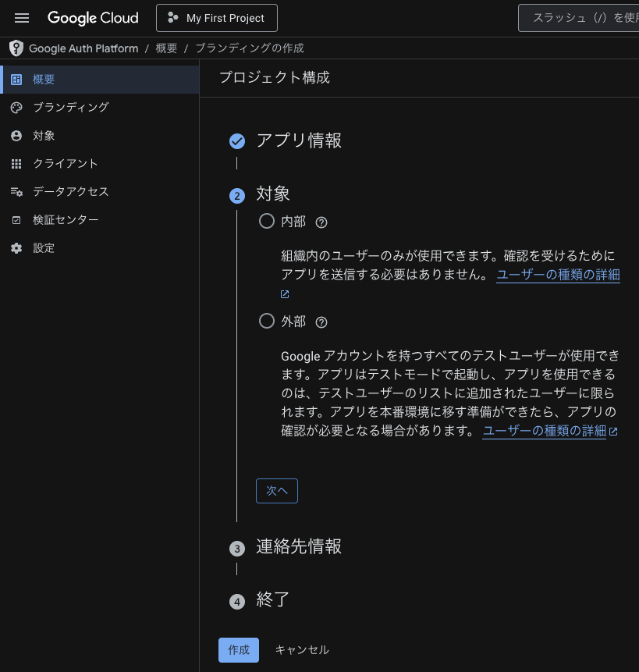
Task: Open the My First Project selector
Action: (x=217, y=18)
